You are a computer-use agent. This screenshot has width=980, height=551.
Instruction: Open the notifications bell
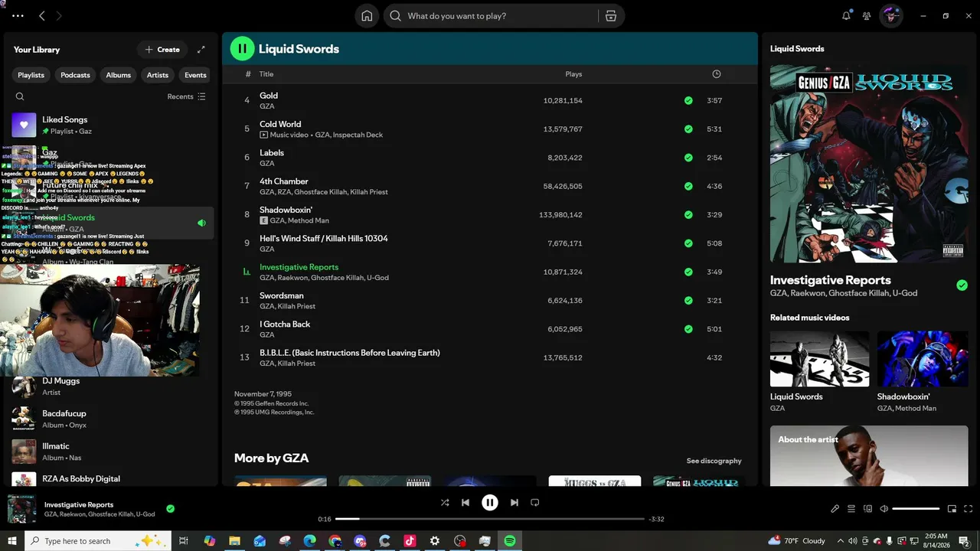coord(846,15)
